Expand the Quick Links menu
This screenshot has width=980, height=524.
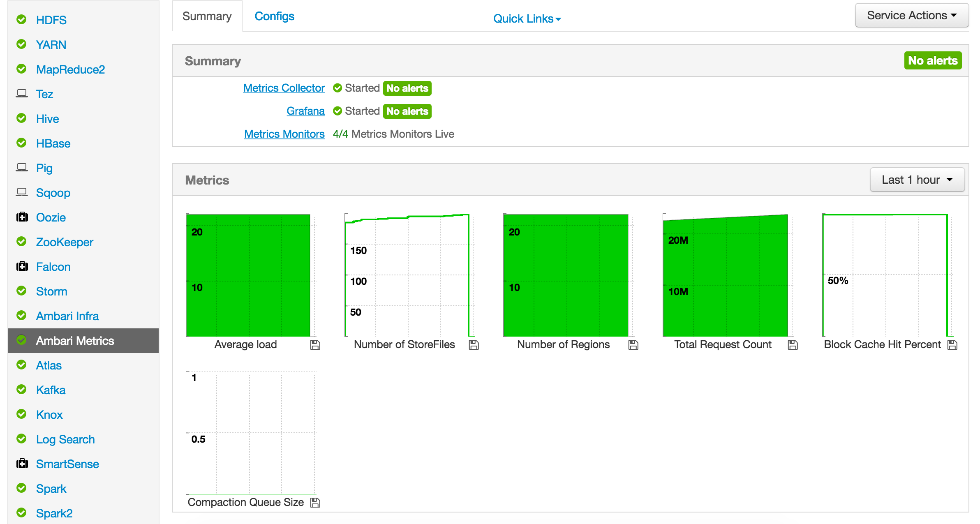click(x=527, y=18)
